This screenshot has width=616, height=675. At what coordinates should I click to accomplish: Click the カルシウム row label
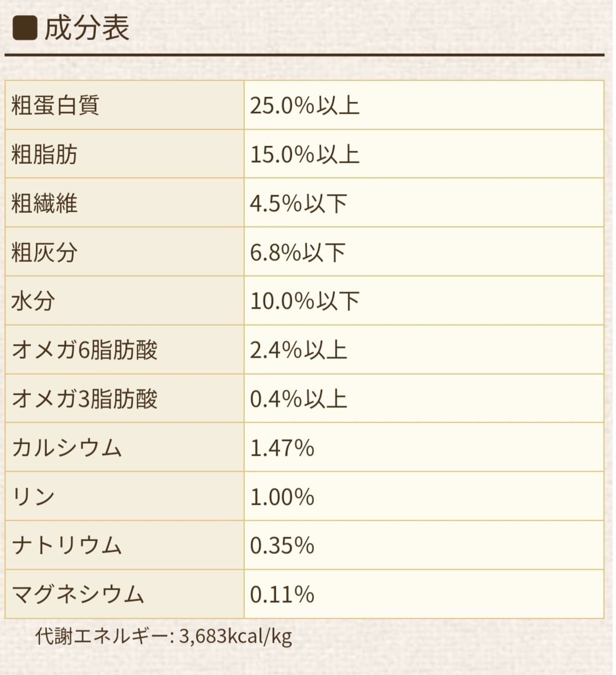coord(67,448)
